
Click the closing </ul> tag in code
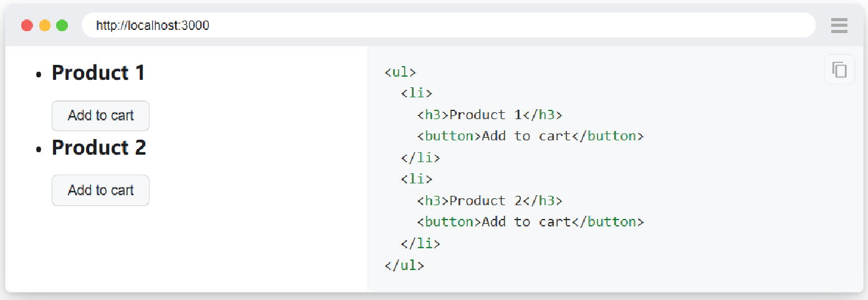[x=404, y=265]
